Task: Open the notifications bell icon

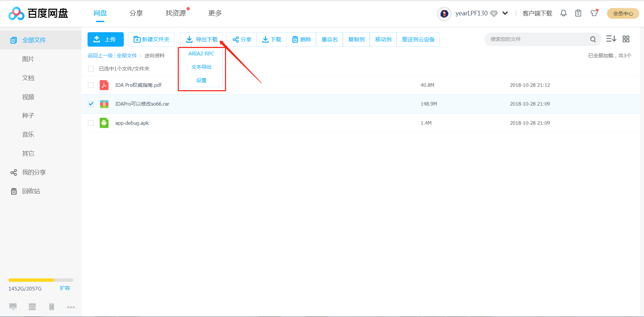Action: point(563,13)
